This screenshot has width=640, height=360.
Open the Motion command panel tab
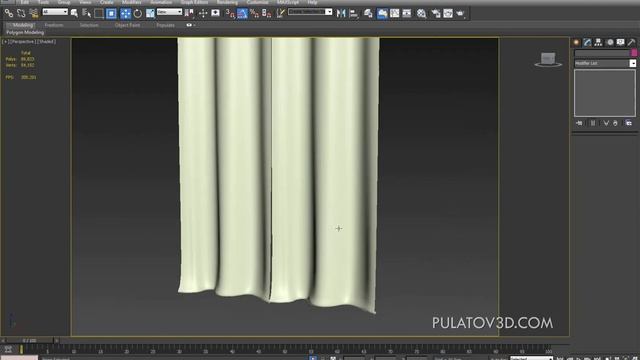point(610,42)
